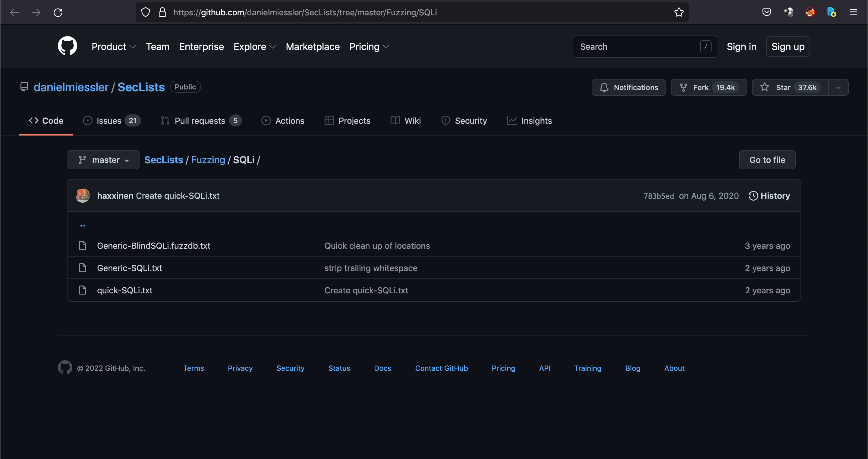Screen dimensions: 868x459
Task: Open the commit hash 783b5ed
Action: point(659,196)
